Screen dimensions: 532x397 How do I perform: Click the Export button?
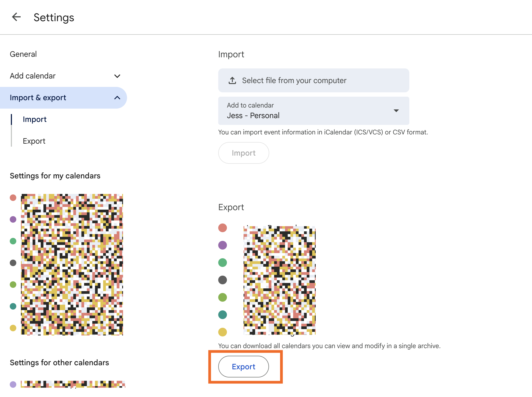tap(243, 367)
